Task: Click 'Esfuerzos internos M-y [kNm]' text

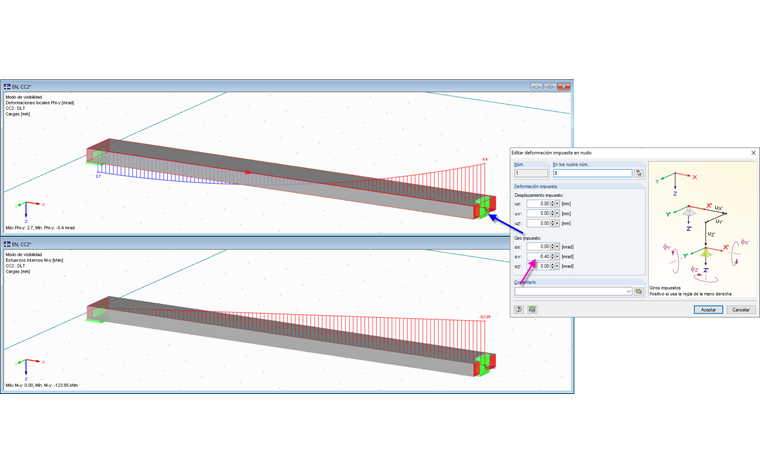Action: tap(34, 260)
